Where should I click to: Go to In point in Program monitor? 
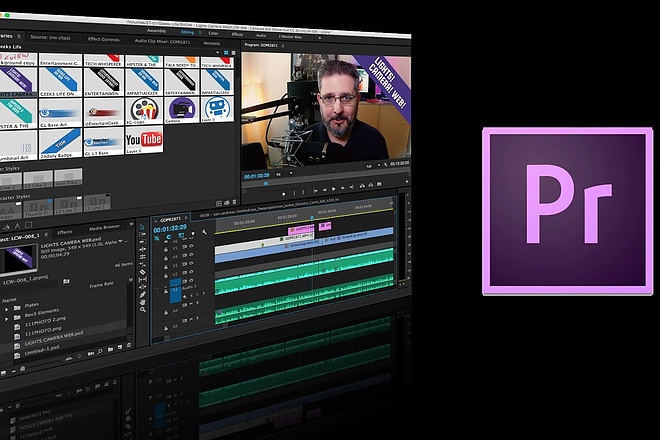click(315, 191)
